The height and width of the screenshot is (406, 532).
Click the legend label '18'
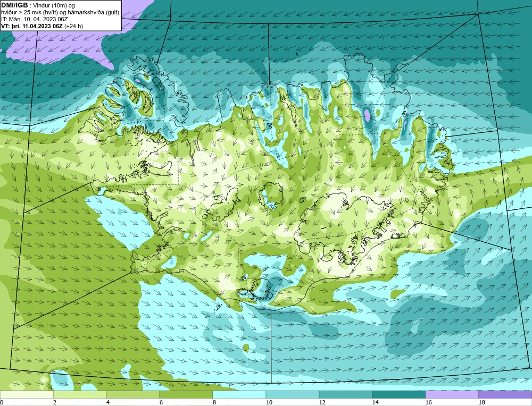point(481,402)
